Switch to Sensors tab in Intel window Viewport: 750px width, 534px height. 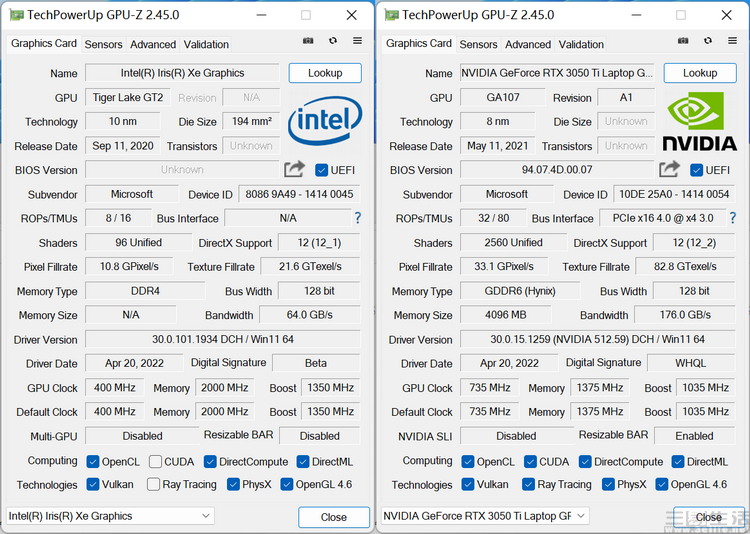pyautogui.click(x=103, y=44)
